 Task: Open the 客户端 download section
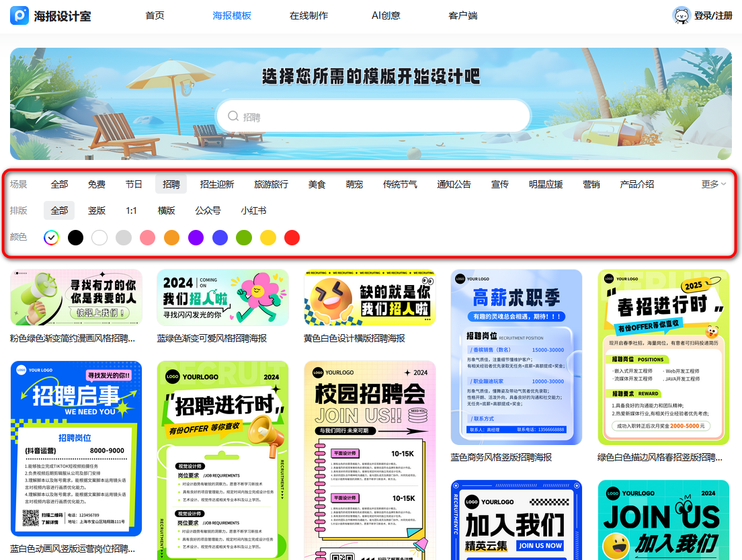pyautogui.click(x=462, y=15)
